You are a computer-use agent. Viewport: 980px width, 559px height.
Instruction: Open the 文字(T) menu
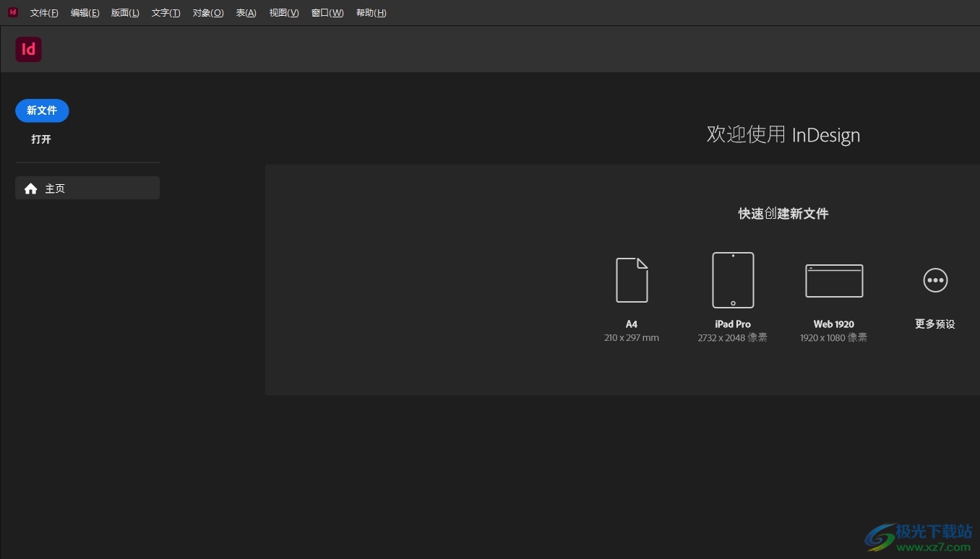click(166, 13)
